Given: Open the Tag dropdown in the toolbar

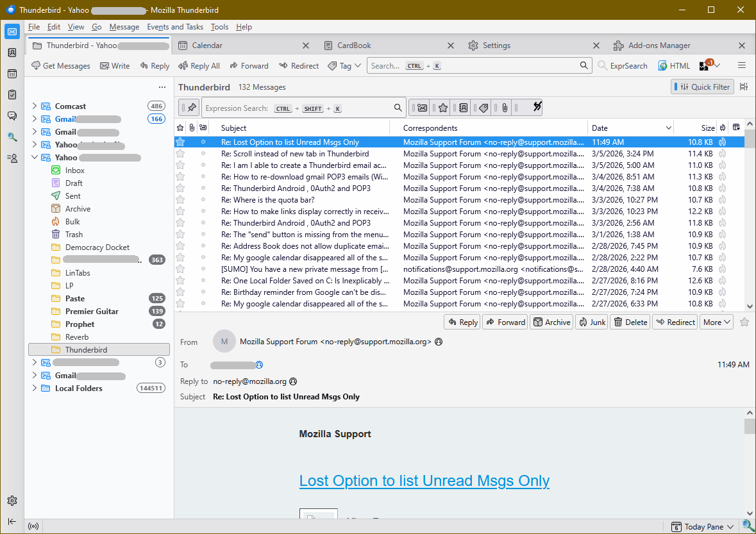Looking at the screenshot, I should 344,66.
